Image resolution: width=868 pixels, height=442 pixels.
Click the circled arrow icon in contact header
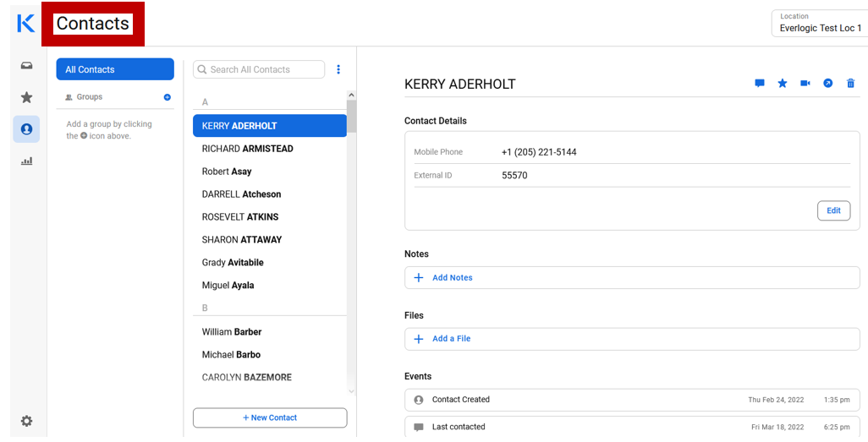coord(828,84)
